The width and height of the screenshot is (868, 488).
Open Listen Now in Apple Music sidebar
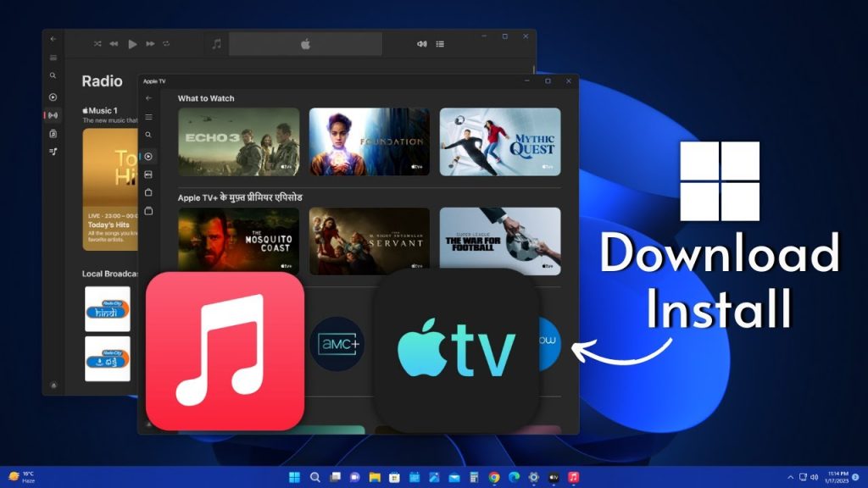pos(53,97)
